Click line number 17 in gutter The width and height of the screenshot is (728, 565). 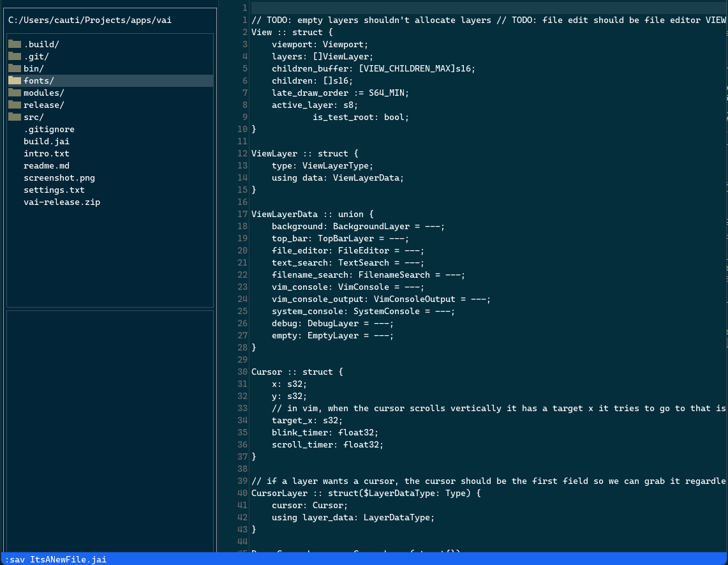242,214
